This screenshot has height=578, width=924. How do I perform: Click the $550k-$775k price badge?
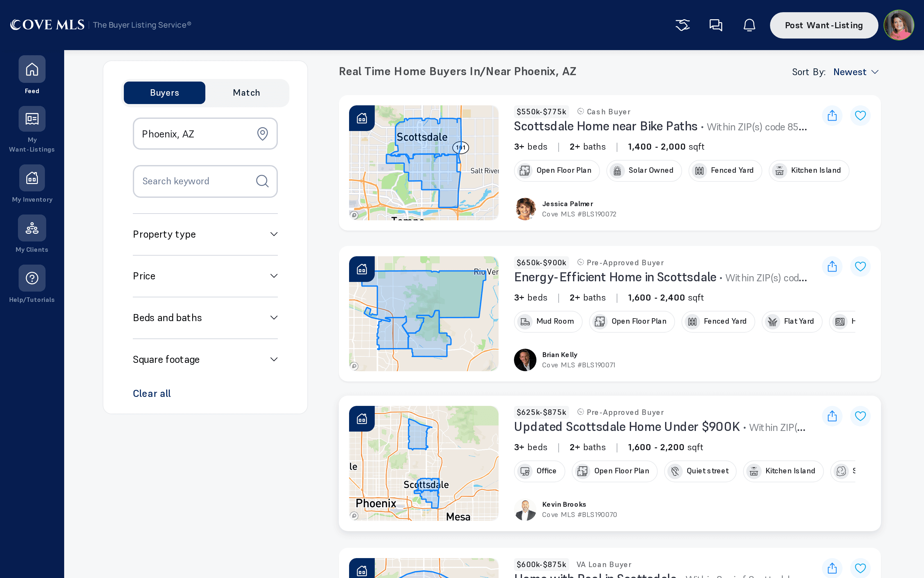tap(542, 112)
